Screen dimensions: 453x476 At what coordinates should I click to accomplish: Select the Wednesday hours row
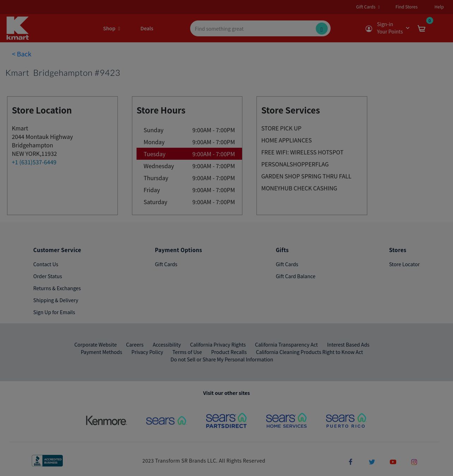point(189,166)
